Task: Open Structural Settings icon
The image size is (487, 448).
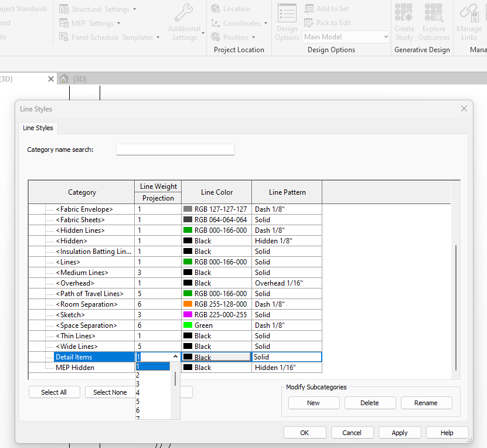Action: click(x=64, y=9)
